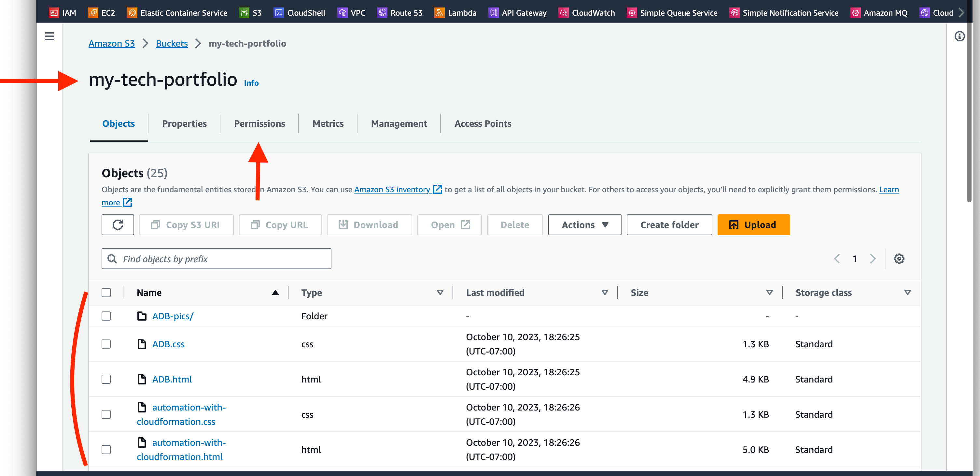
Task: Switch to the Metrics tab
Action: pyautogui.click(x=328, y=123)
